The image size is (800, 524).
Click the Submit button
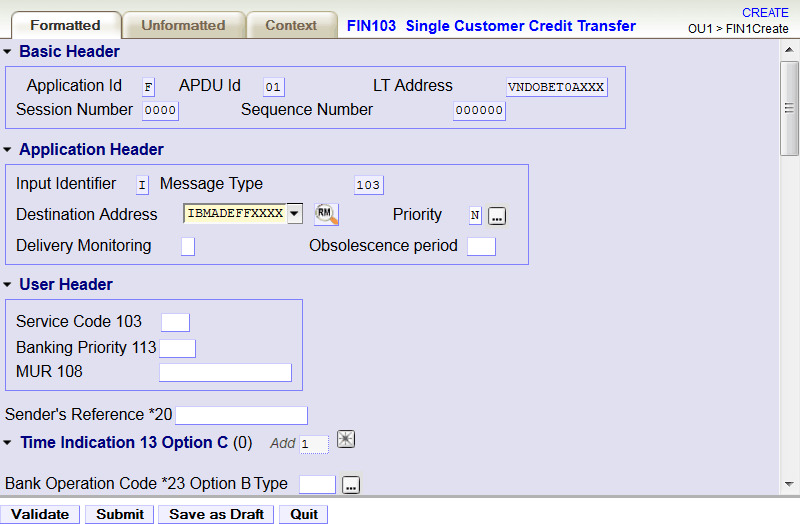(120, 514)
